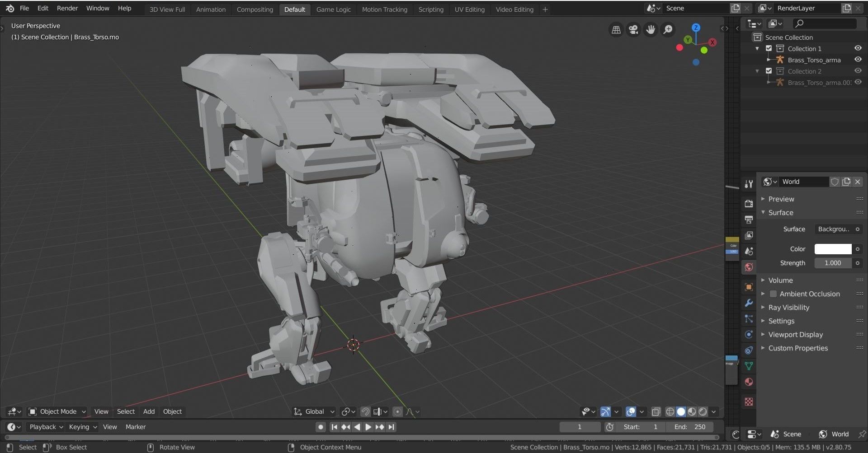Open the Global transform orientation dropdown
This screenshot has height=453, width=868.
point(314,411)
